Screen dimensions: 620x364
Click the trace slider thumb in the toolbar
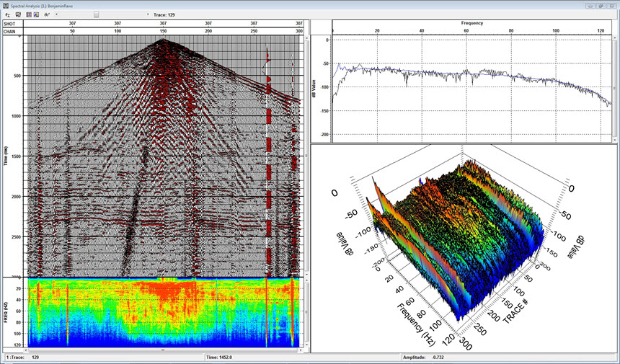[x=96, y=14]
